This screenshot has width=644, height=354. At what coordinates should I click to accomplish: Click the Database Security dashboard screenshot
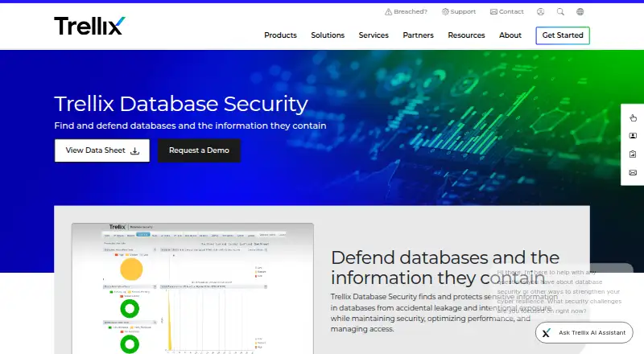[x=192, y=288]
